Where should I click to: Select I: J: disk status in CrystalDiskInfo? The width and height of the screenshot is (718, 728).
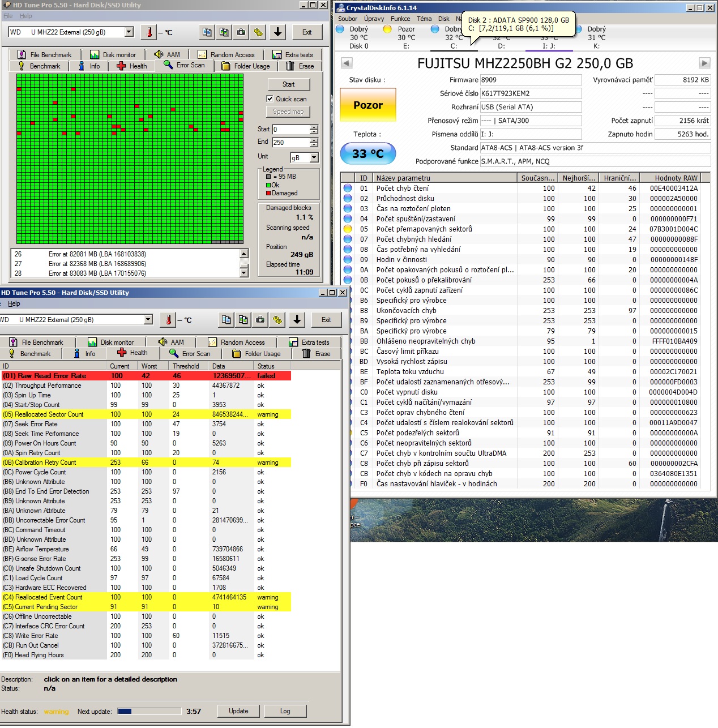tap(549, 42)
